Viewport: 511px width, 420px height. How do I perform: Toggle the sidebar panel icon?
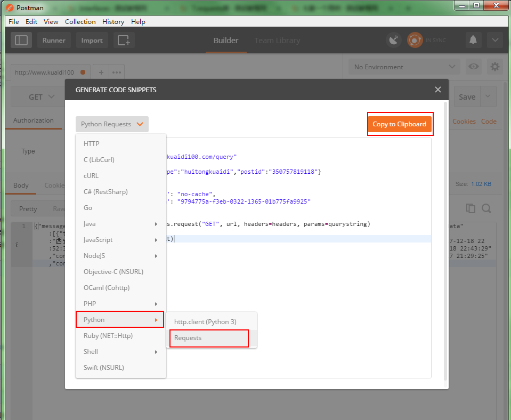(x=21, y=41)
